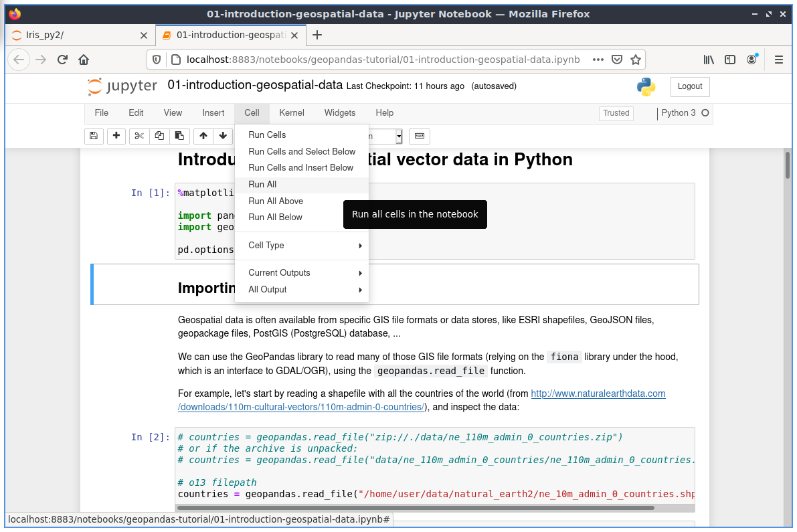Save the notebook with the floppy disk icon
This screenshot has width=797, height=532.
click(x=94, y=136)
